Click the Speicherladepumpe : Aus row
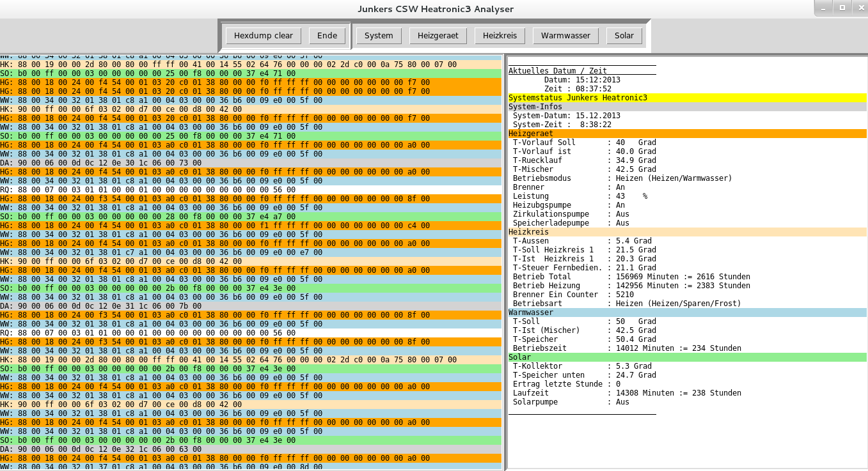The image size is (868, 471). [x=571, y=223]
